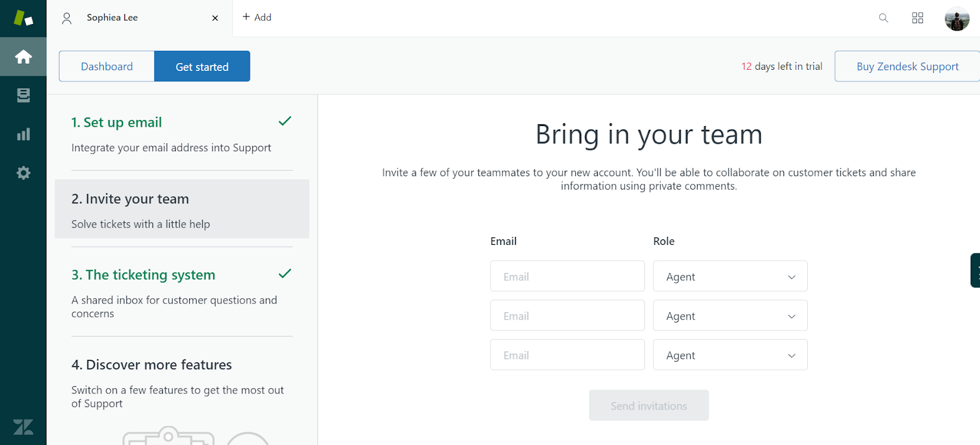Open the user profile avatar
Screen dimensions: 980x445
(x=957, y=18)
